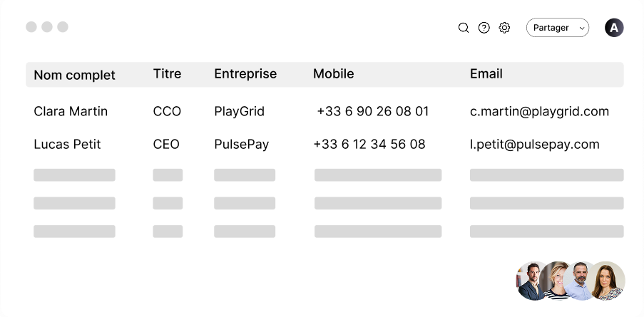Open settings via the gear icon
The width and height of the screenshot is (644, 317).
[504, 28]
